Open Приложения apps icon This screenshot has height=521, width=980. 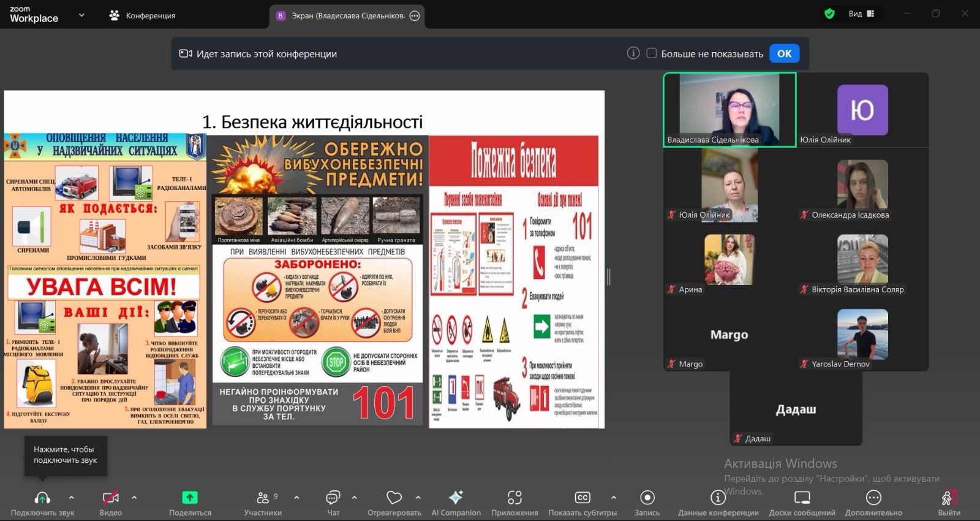pos(514,498)
